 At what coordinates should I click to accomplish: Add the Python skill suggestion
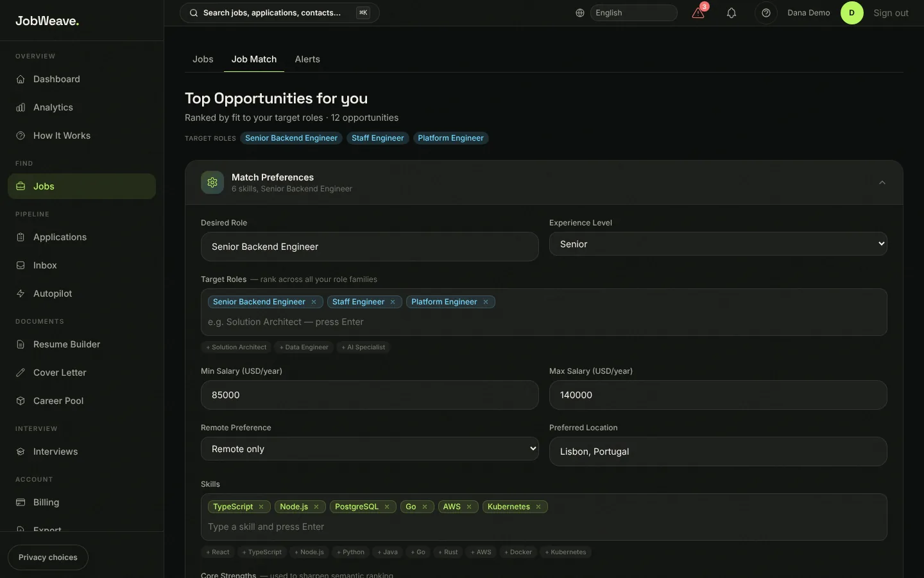coord(350,552)
